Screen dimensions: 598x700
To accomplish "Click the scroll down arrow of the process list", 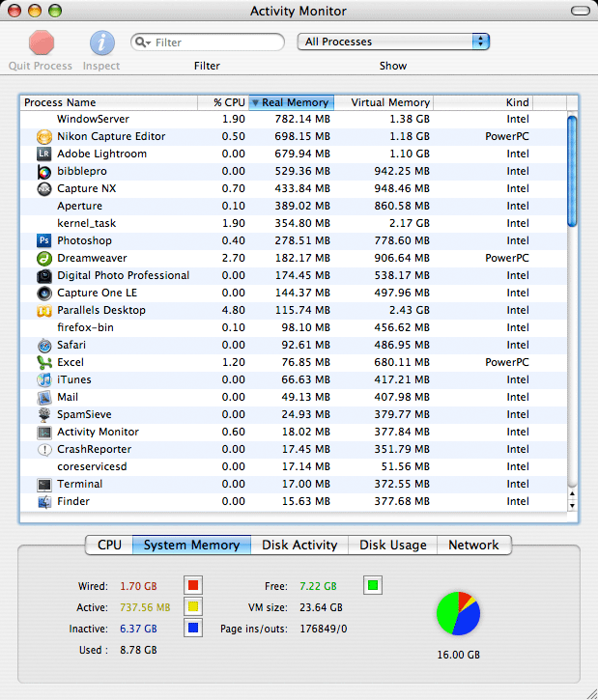I will pyautogui.click(x=572, y=506).
